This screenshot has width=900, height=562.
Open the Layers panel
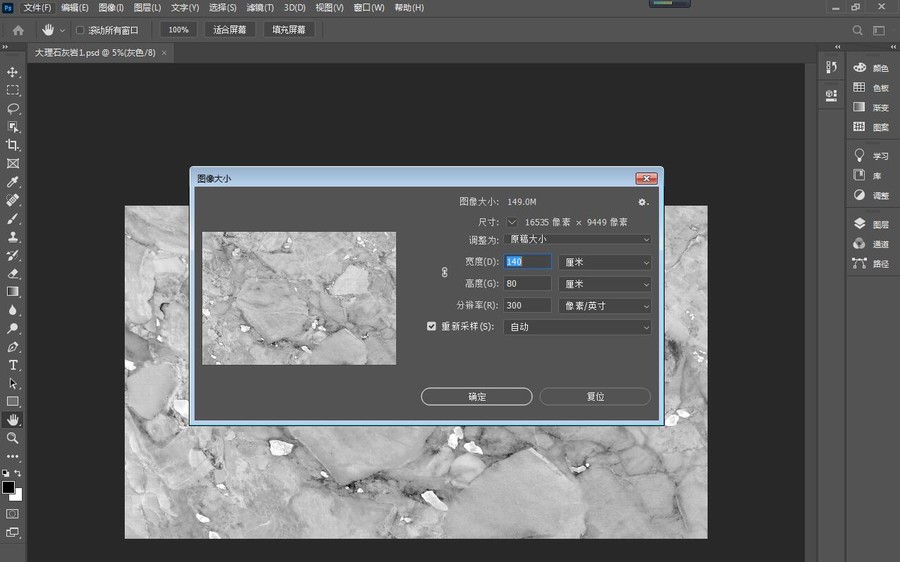[x=871, y=224]
